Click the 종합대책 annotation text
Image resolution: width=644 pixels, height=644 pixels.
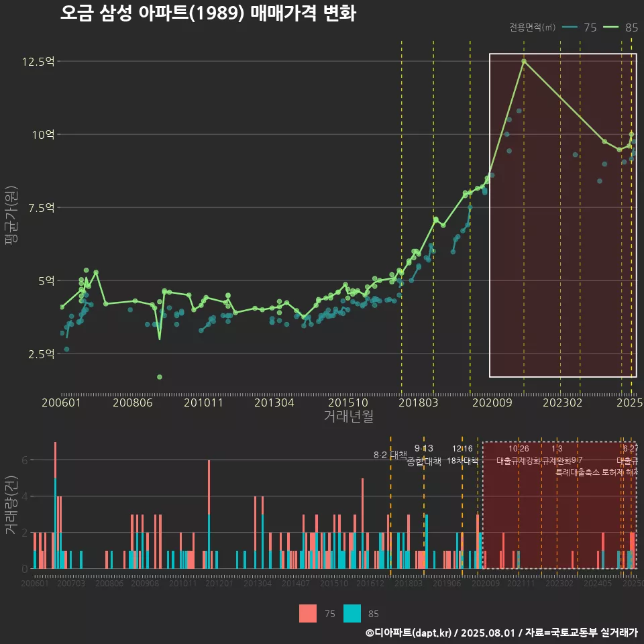(x=423, y=462)
